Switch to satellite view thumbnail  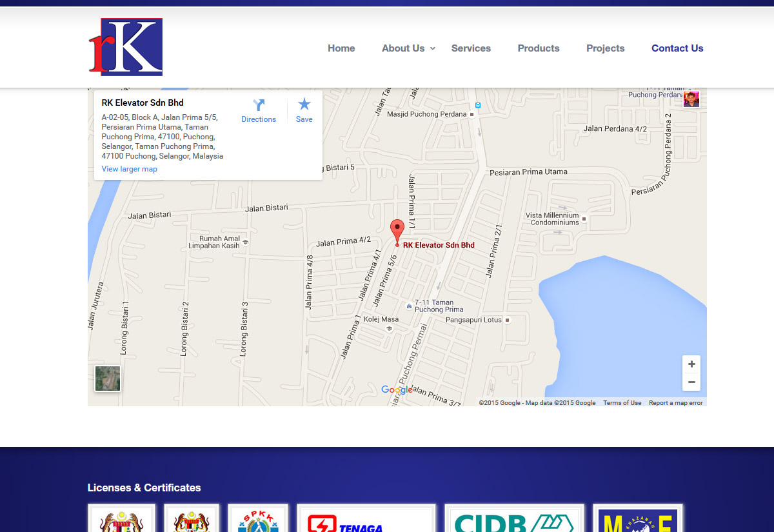[108, 379]
